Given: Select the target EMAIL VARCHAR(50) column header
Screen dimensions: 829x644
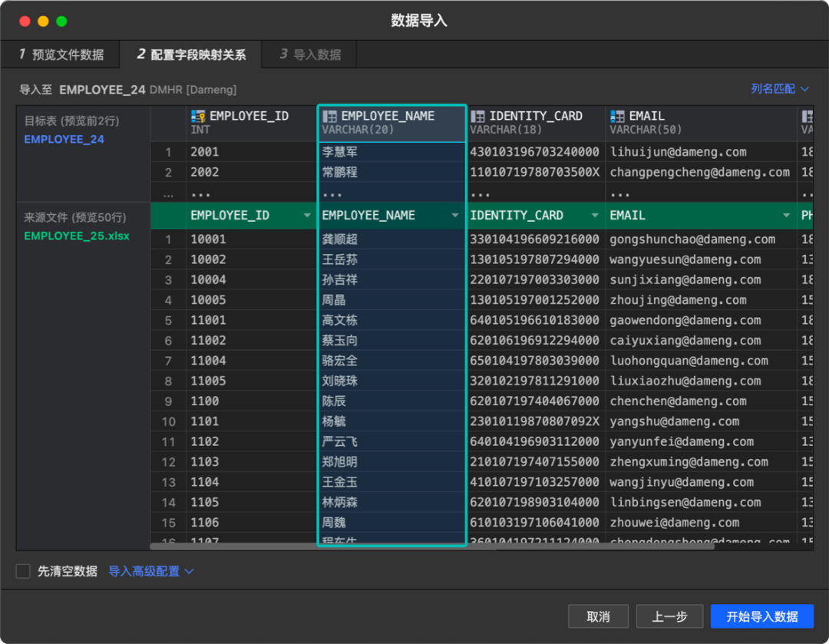Looking at the screenshot, I should [x=701, y=123].
